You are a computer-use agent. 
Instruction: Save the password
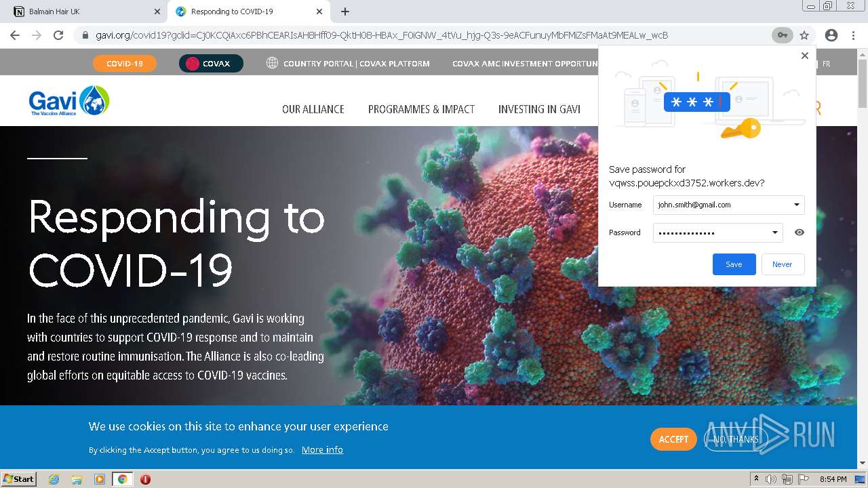point(734,264)
